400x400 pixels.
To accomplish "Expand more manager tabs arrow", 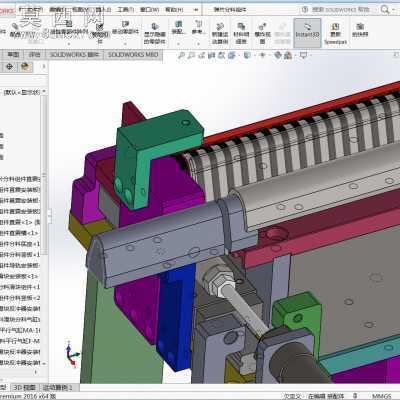I will coord(44,67).
